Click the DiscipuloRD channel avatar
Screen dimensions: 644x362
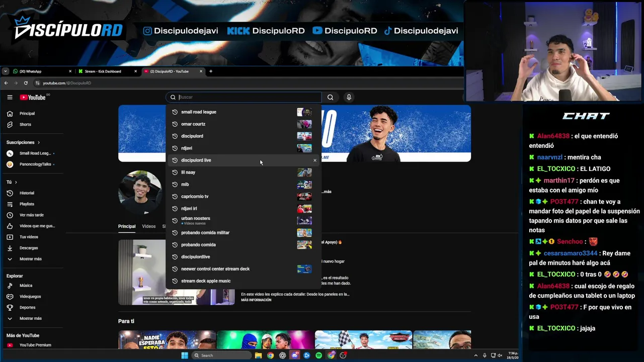point(140,193)
